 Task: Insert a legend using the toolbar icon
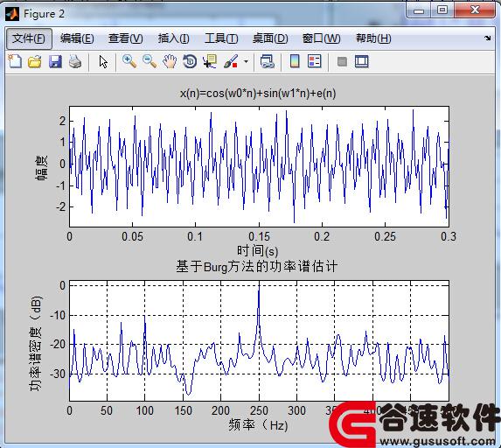pos(315,61)
